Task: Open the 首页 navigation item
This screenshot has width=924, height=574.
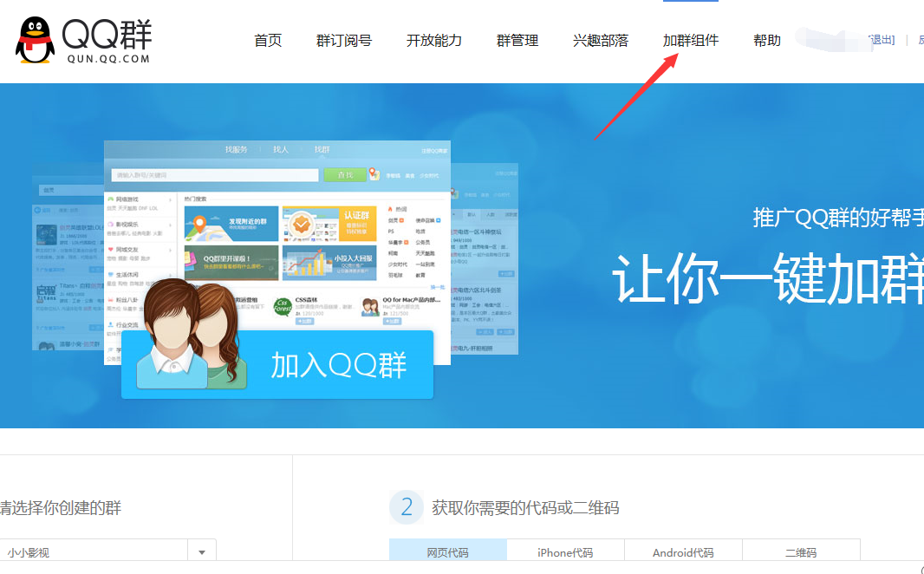Action: click(268, 41)
